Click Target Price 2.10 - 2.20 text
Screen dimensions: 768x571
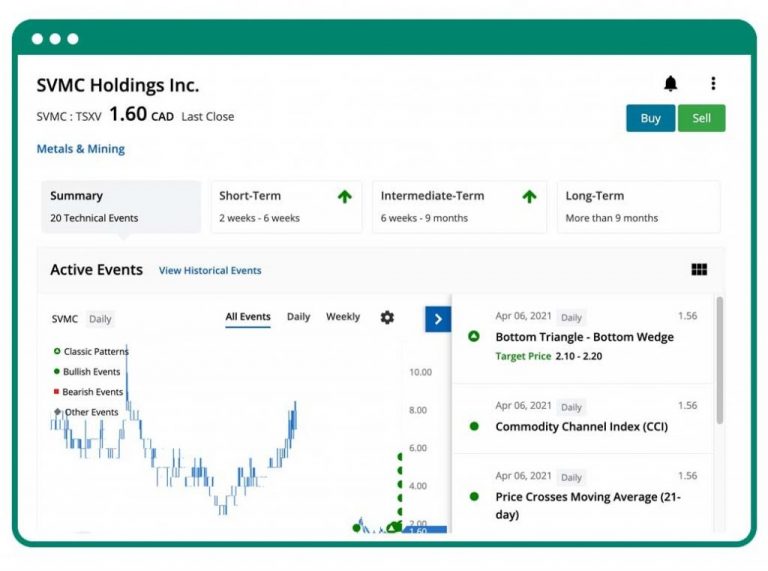pyautogui.click(x=549, y=356)
